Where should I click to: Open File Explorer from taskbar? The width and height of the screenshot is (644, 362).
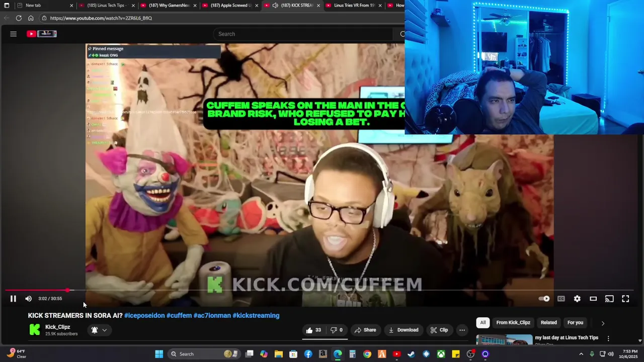pos(278,354)
